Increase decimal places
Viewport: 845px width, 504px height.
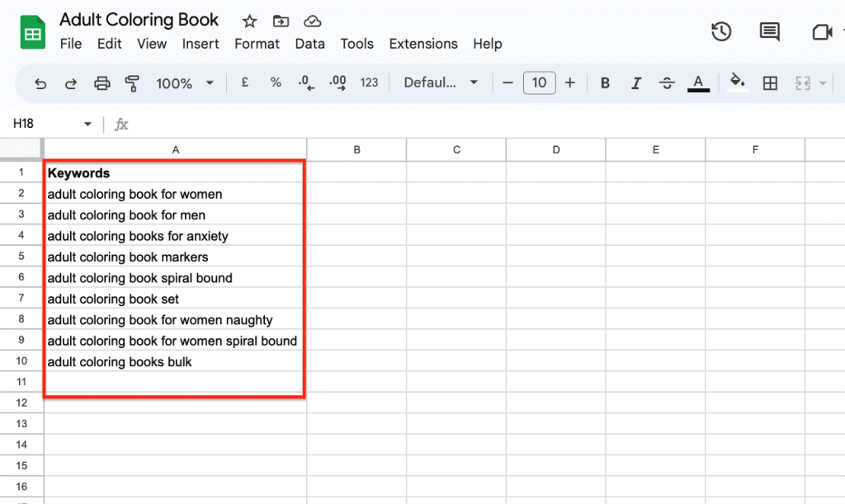pyautogui.click(x=337, y=82)
